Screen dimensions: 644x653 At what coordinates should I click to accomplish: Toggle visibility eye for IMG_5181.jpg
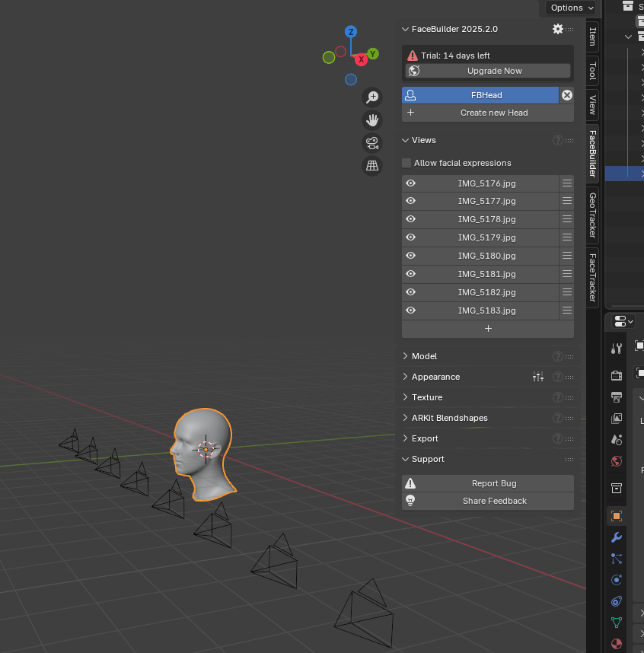pos(410,274)
